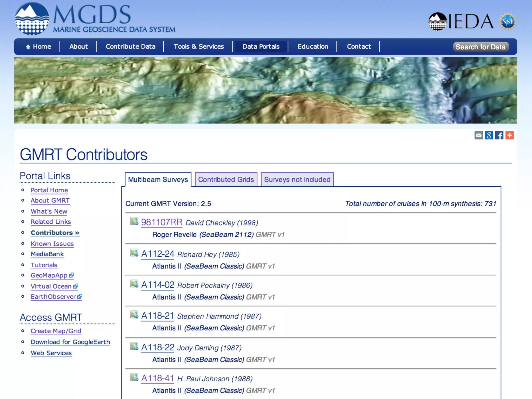This screenshot has height=399, width=532.
Task: Click the Facebook share icon
Action: pyautogui.click(x=499, y=135)
